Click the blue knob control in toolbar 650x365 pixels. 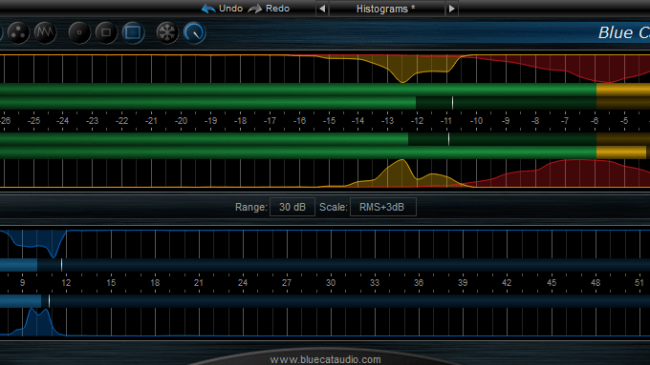point(194,32)
